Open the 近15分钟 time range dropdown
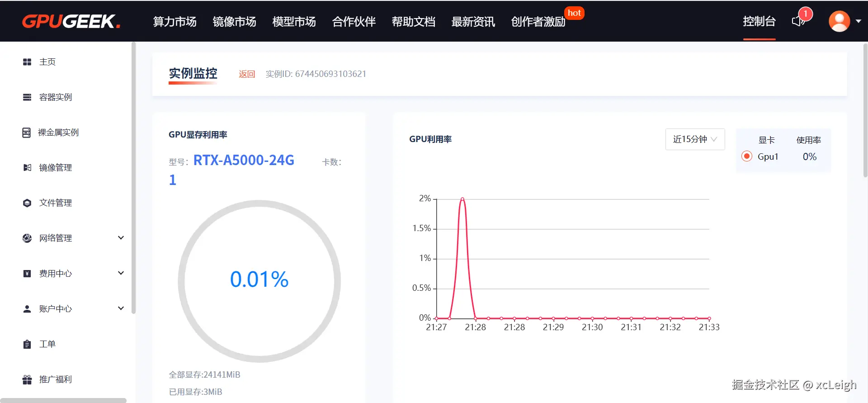The width and height of the screenshot is (868, 403). pyautogui.click(x=695, y=139)
